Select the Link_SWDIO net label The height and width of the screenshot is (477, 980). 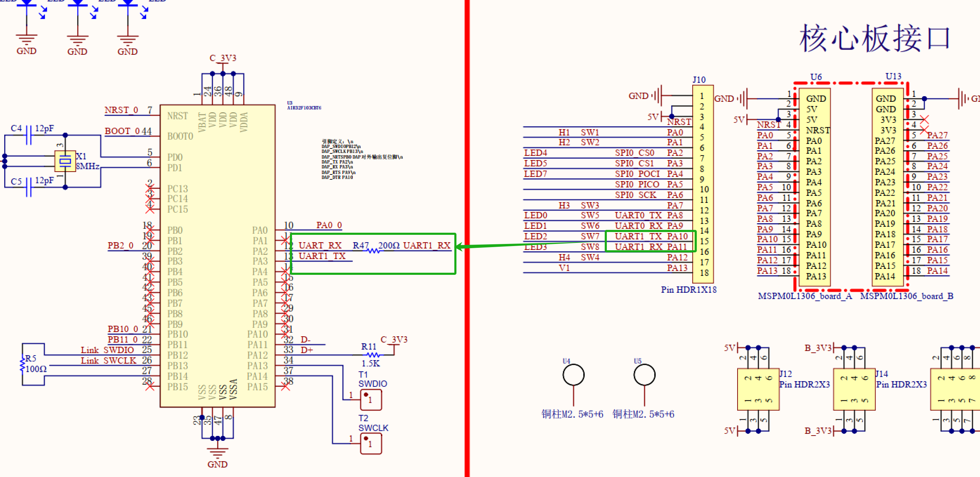(x=107, y=350)
